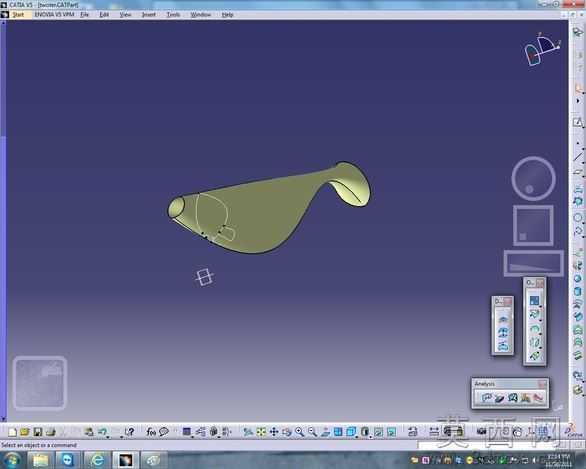Viewport: 586px width, 469px height.
Task: Click the circle tool in right sidebar
Action: pos(578,217)
